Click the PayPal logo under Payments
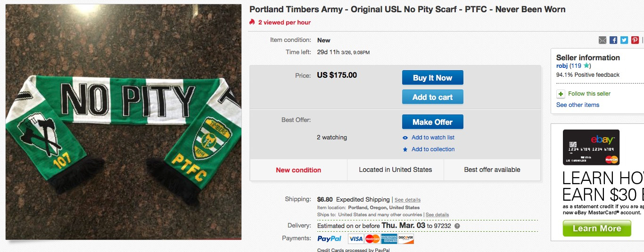The image size is (644, 252). coord(330,239)
